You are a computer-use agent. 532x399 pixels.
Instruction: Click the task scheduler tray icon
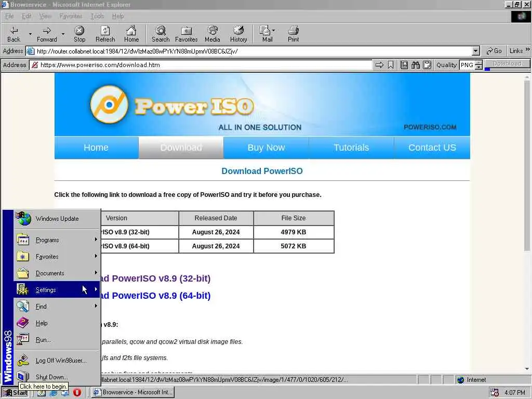click(495, 393)
